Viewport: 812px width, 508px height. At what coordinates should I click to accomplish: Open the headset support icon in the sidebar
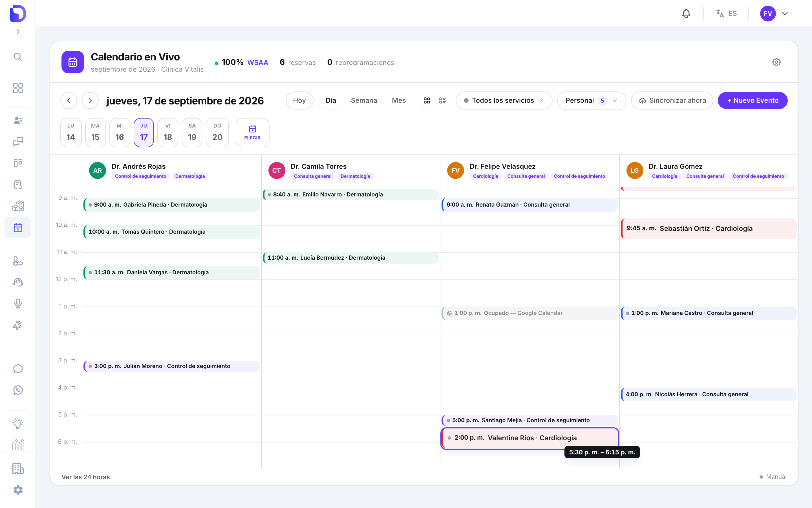(18, 282)
